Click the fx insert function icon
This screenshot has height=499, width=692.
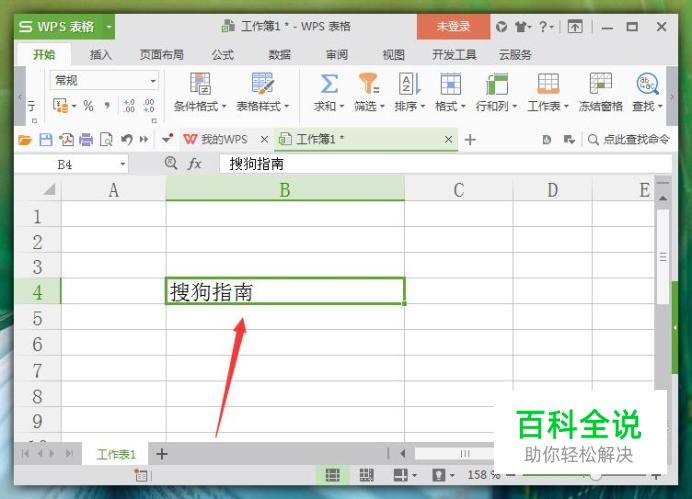[x=195, y=164]
